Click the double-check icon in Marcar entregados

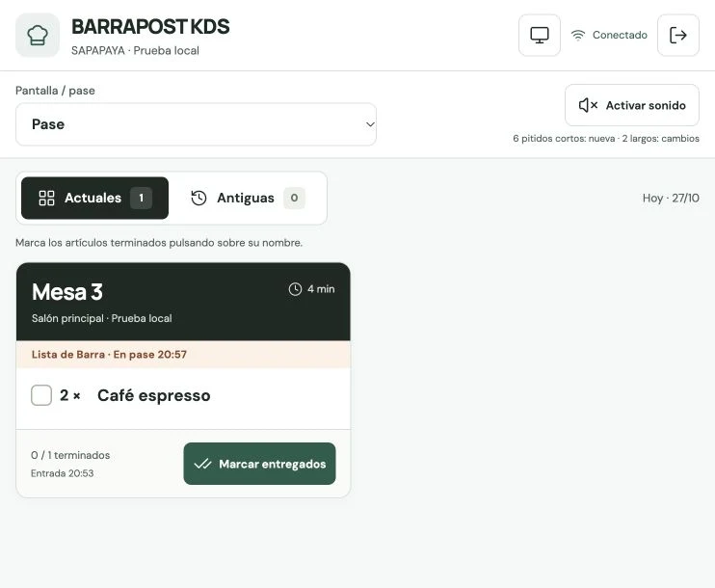point(202,464)
